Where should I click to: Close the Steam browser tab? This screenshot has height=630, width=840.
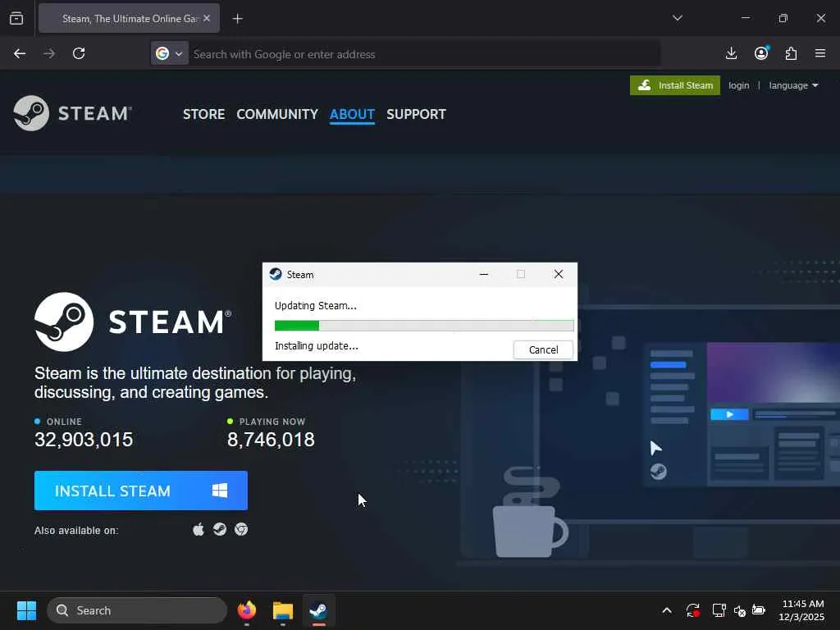click(206, 18)
